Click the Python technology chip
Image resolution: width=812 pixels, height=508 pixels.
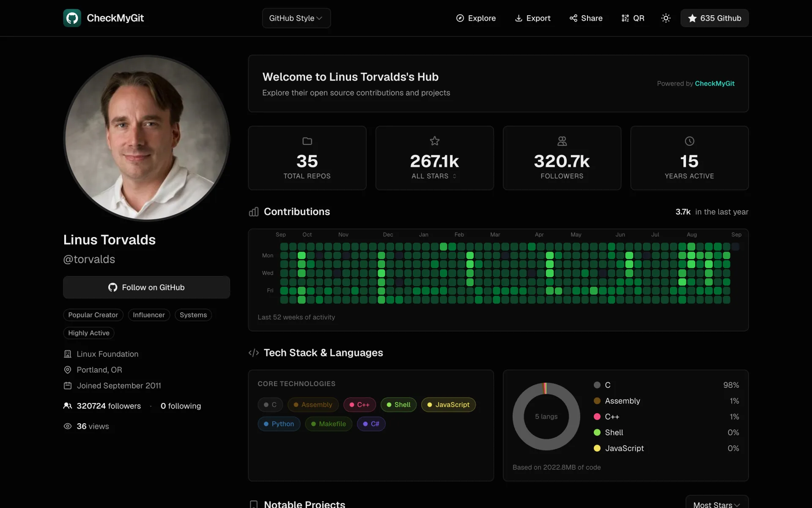279,424
